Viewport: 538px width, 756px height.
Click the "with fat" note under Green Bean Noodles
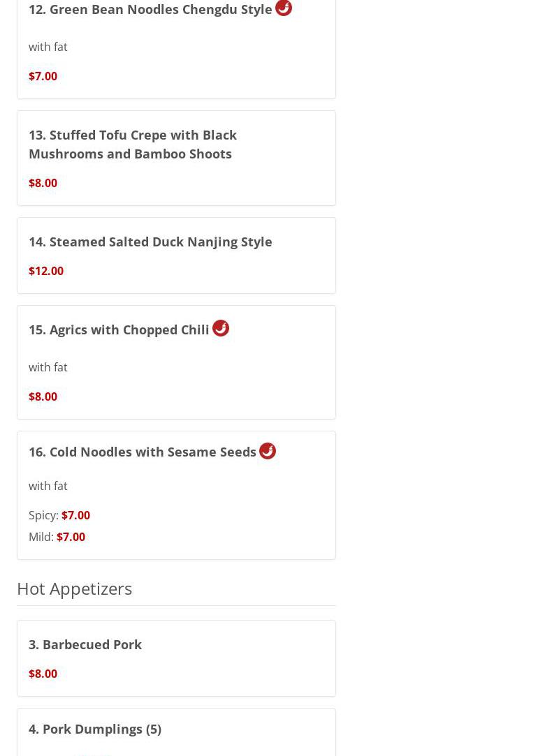coord(48,47)
